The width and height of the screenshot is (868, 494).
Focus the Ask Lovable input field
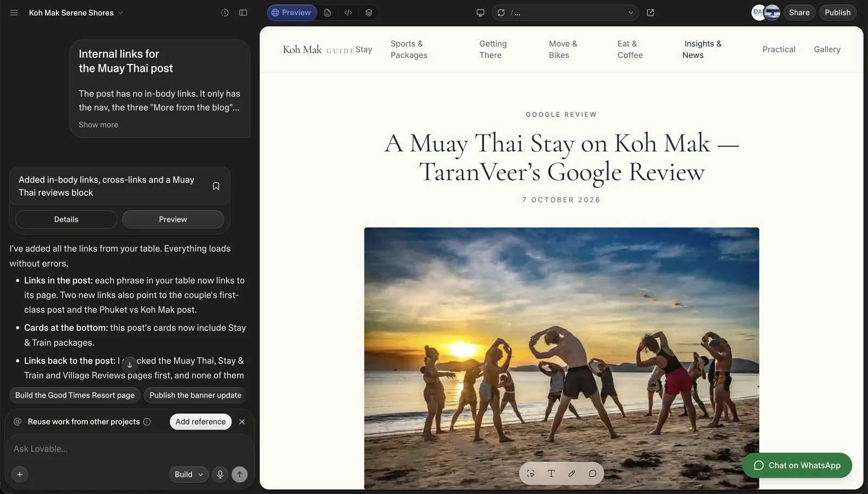click(x=130, y=449)
